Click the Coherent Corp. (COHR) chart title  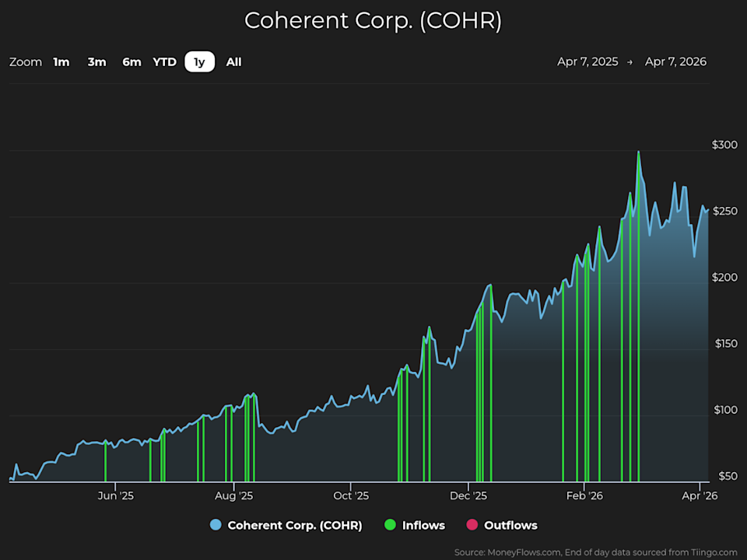[373, 21]
